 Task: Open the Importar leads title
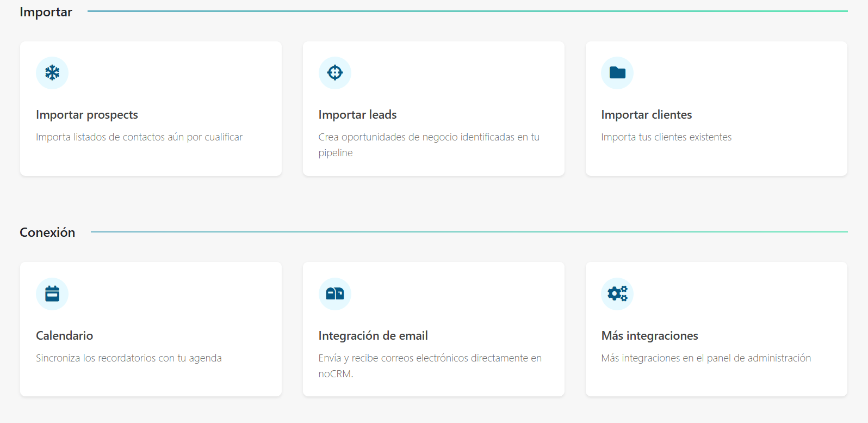click(358, 115)
